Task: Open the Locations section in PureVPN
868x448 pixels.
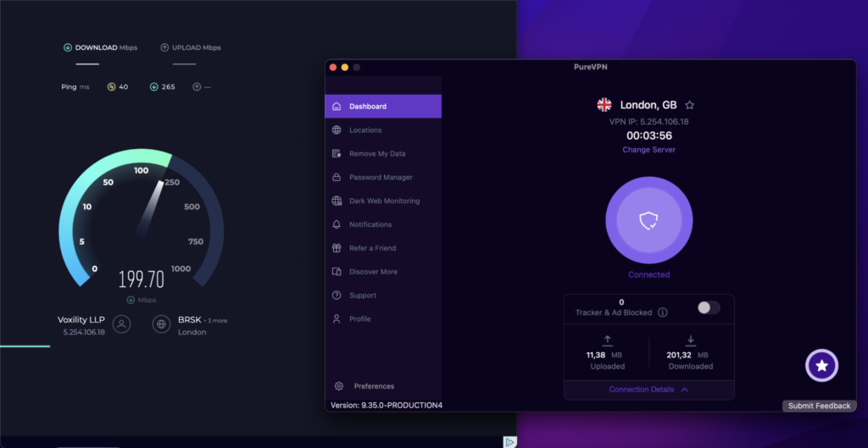Action: pos(383,130)
